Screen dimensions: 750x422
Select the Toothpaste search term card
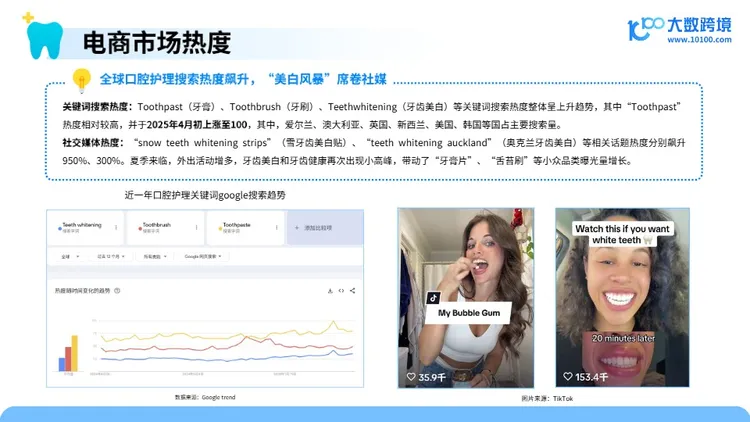tap(245, 228)
